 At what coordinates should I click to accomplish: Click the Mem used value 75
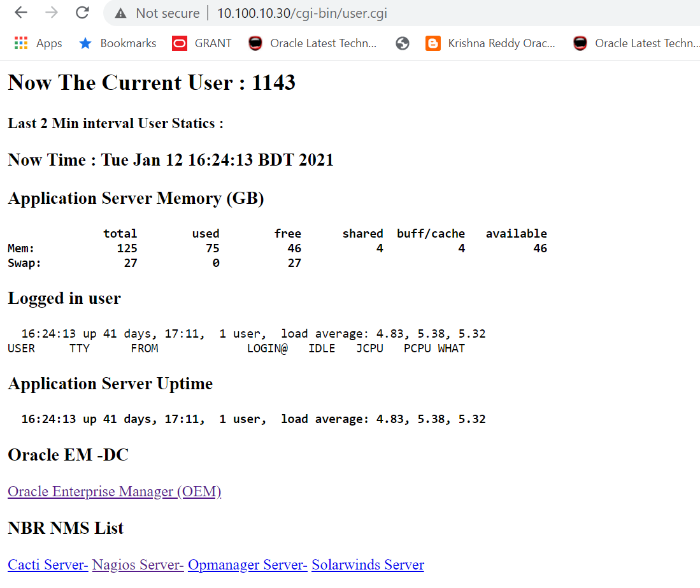point(213,248)
